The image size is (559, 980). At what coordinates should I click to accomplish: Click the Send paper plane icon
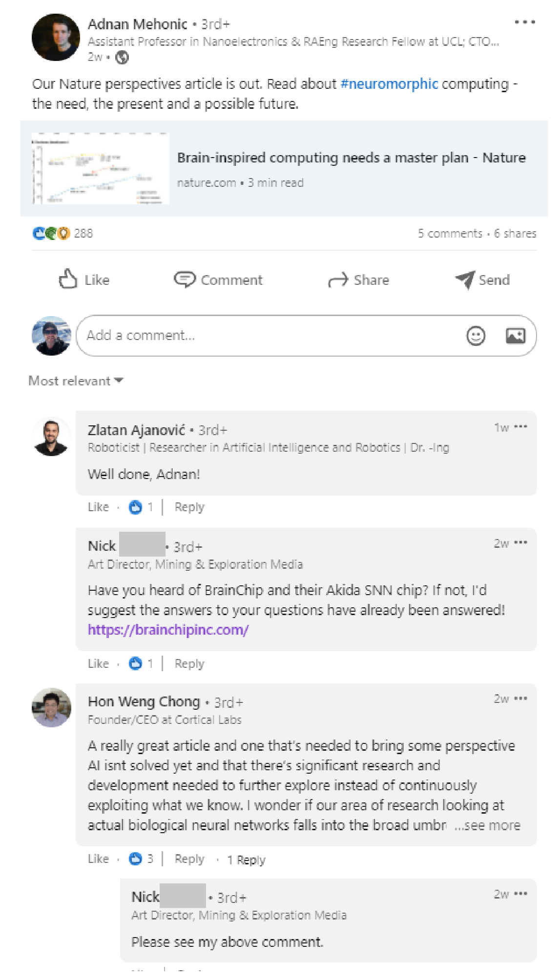point(465,280)
